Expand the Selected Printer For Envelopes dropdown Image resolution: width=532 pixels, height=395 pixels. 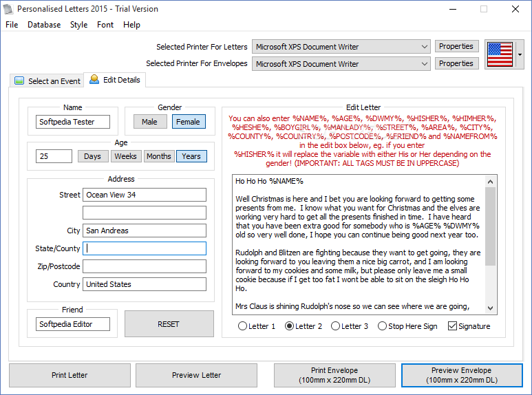[424, 64]
